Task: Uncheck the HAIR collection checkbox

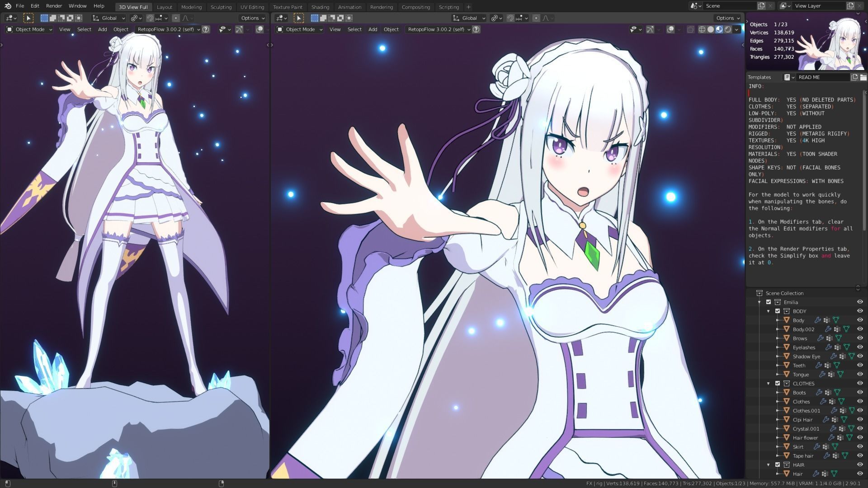Action: 778,465
